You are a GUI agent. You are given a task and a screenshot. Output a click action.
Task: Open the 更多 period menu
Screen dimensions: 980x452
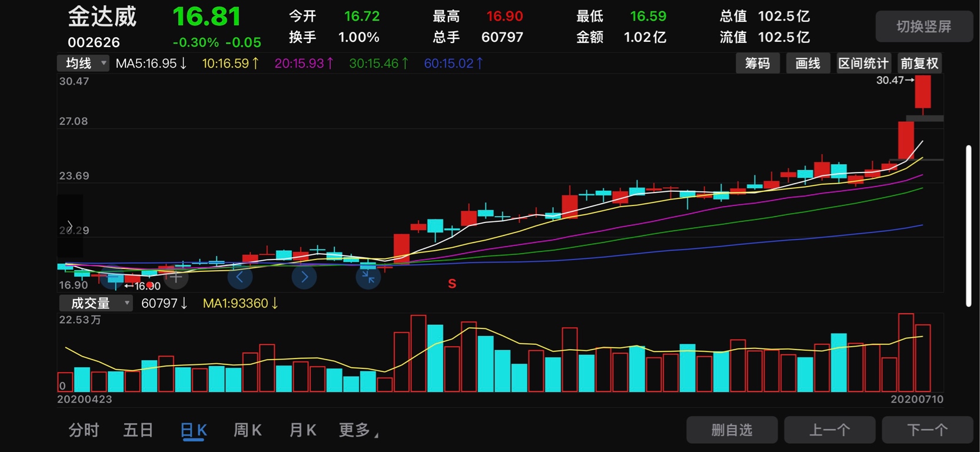click(x=358, y=430)
